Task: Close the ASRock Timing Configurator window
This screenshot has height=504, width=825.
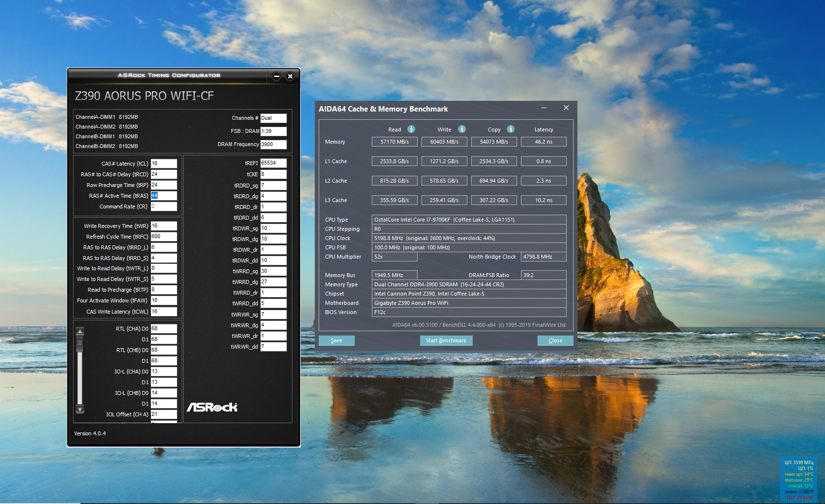Action: [290, 76]
